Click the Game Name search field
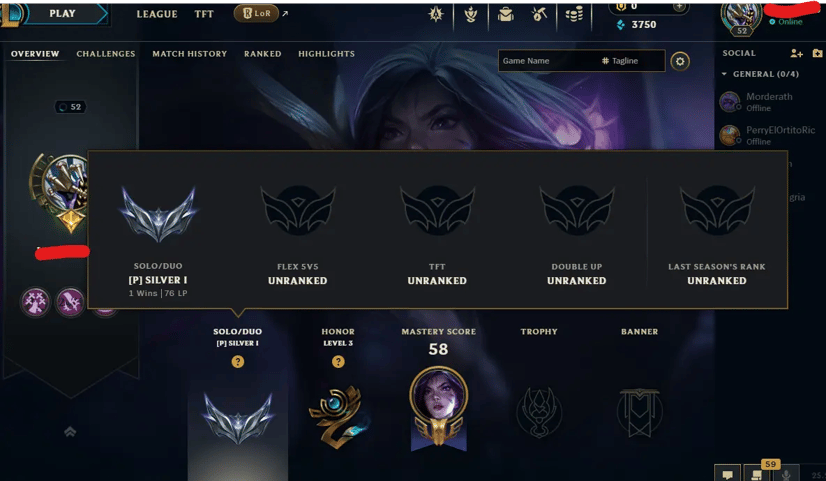The image size is (826, 481). pos(548,61)
